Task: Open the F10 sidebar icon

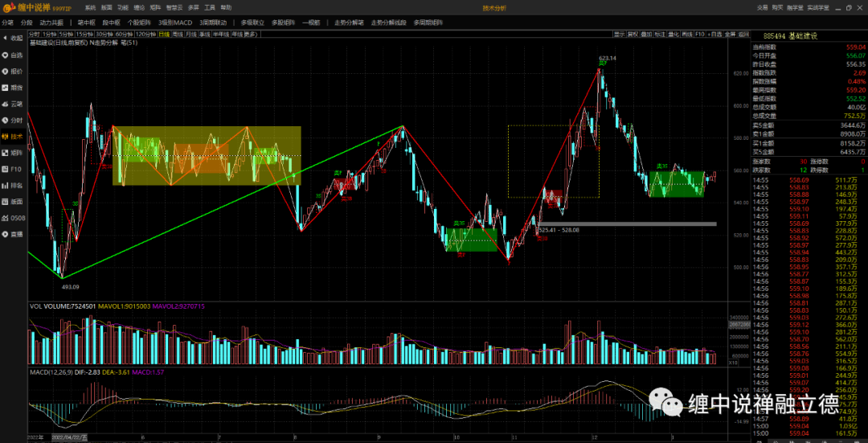Action: tap(13, 169)
